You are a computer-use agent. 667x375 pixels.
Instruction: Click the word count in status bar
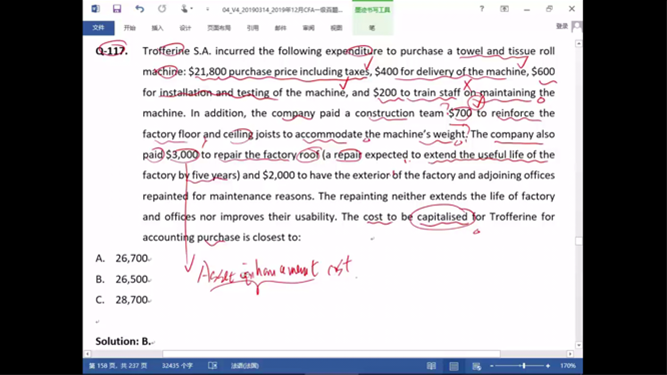pyautogui.click(x=177, y=366)
